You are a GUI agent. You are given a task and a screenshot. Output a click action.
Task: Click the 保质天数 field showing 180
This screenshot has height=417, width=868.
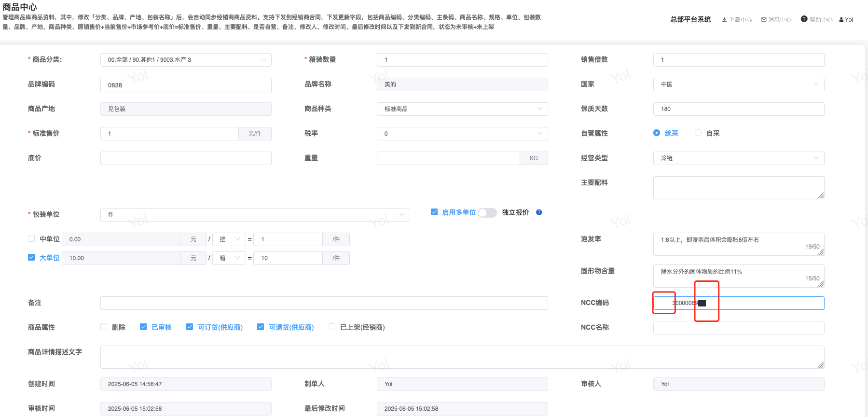[x=739, y=109]
